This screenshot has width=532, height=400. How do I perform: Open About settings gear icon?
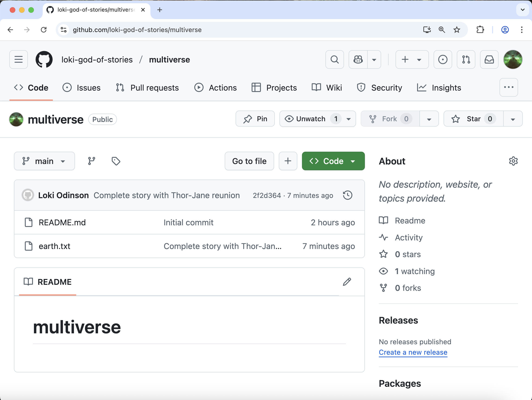click(x=513, y=161)
